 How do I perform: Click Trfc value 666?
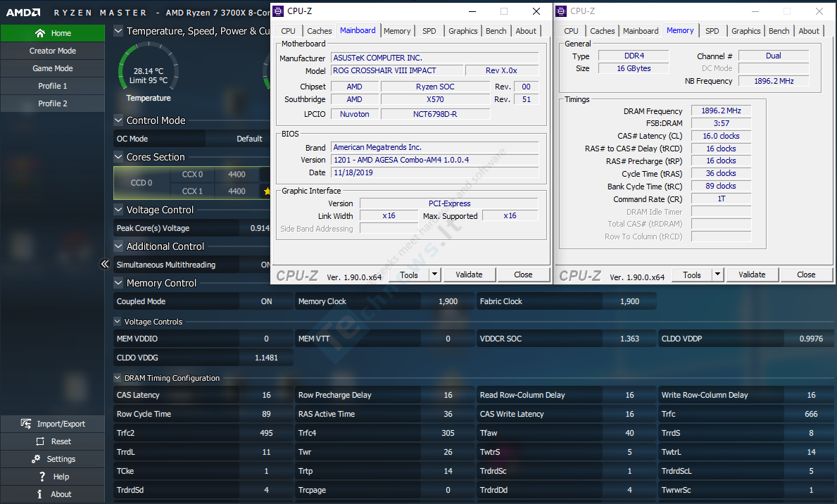(811, 414)
